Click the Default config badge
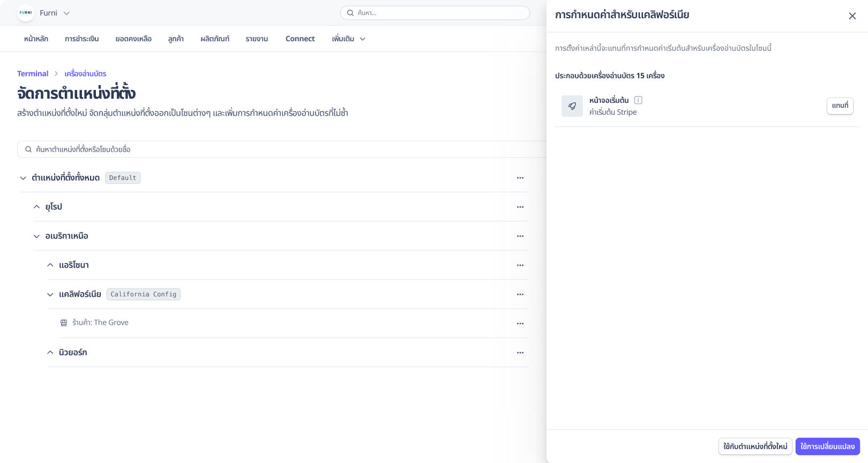This screenshot has height=463, width=868. pyautogui.click(x=123, y=178)
